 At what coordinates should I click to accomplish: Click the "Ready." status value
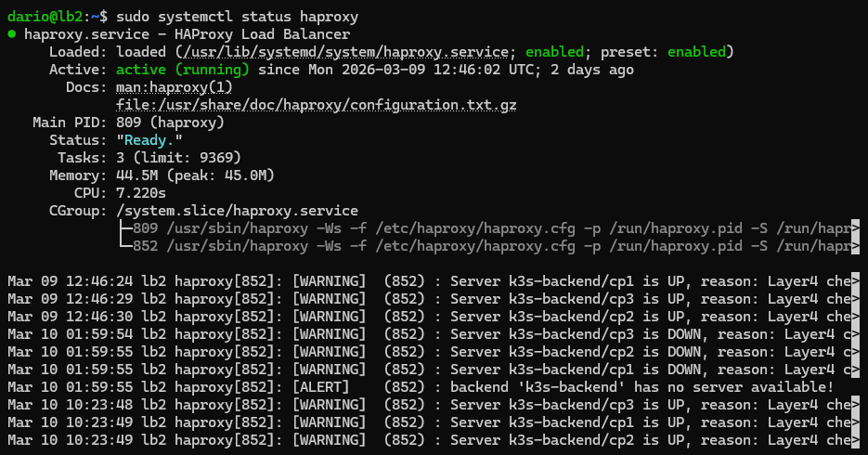(149, 140)
